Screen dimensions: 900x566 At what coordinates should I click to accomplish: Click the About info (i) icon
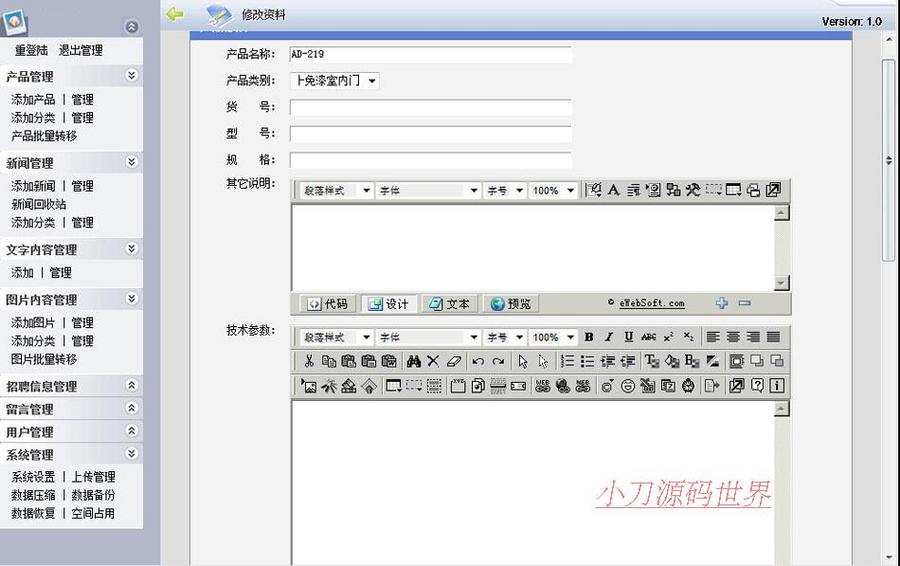pos(777,386)
